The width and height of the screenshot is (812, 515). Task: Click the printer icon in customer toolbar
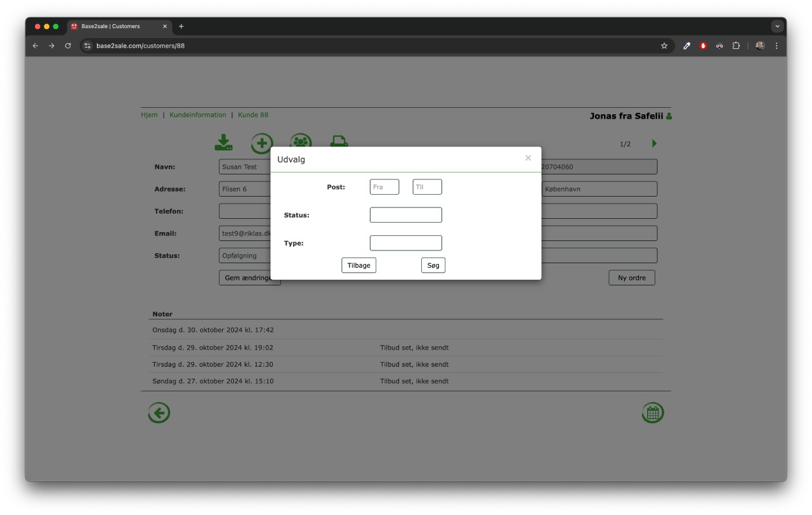point(339,142)
